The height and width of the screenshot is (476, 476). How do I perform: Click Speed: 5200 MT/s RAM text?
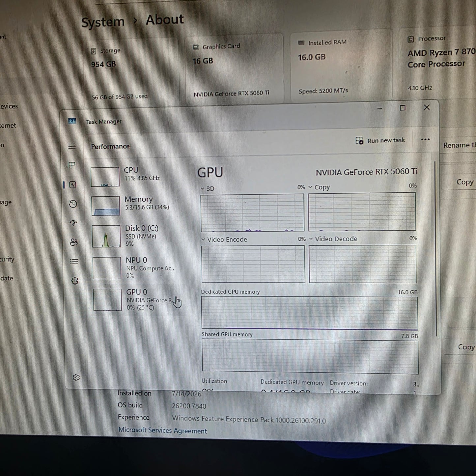[323, 91]
